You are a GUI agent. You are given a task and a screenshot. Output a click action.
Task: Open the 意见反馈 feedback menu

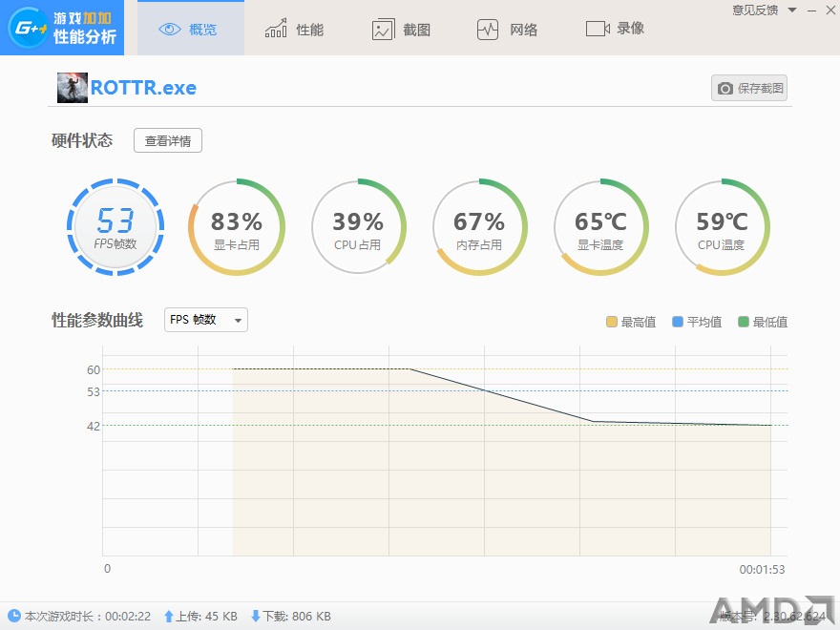(x=755, y=10)
